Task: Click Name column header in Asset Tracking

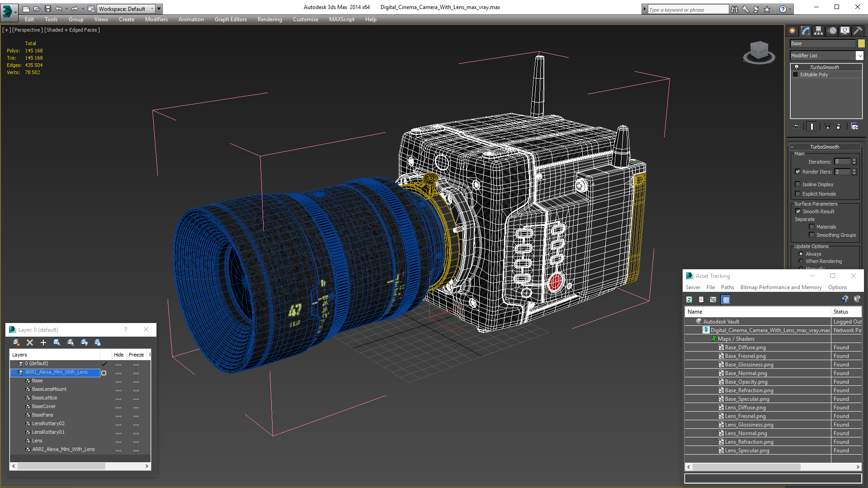Action: point(758,312)
